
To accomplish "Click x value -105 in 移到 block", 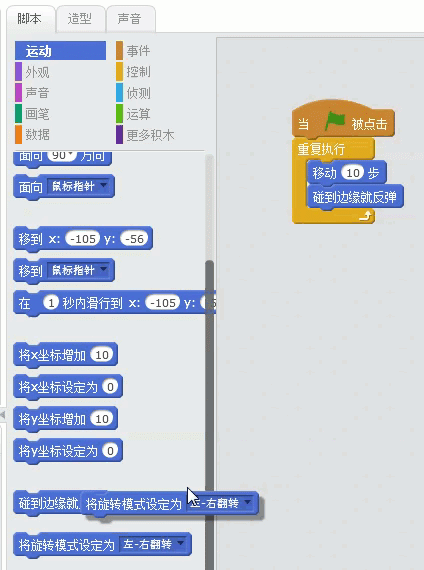I will click(83, 238).
